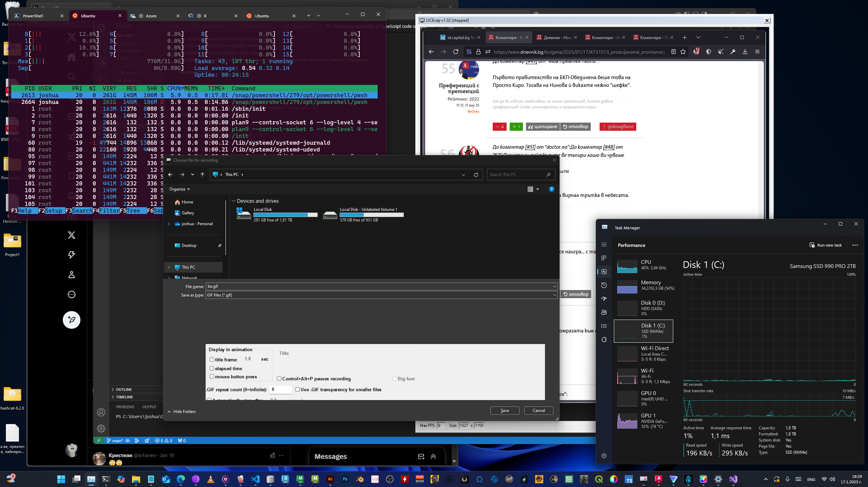
Task: Click Run new task in Task Manager
Action: tap(825, 245)
